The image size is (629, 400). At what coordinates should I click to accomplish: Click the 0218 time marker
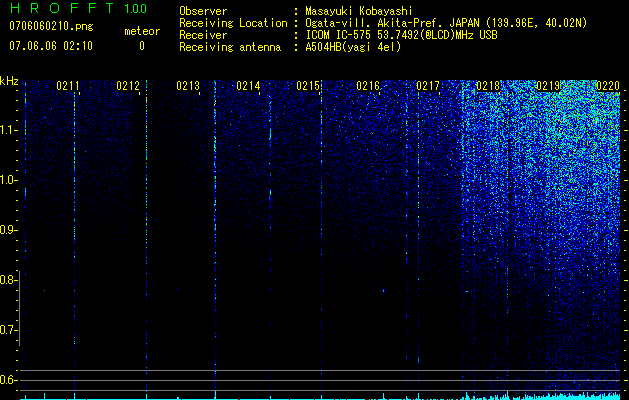(488, 86)
